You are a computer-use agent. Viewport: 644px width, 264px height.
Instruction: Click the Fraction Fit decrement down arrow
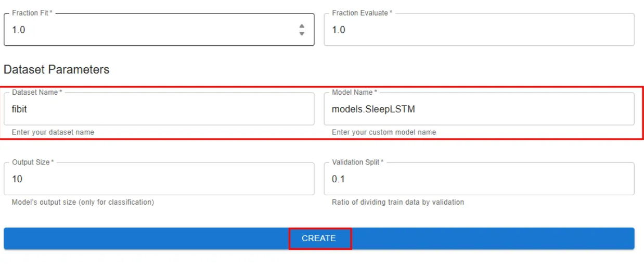302,33
